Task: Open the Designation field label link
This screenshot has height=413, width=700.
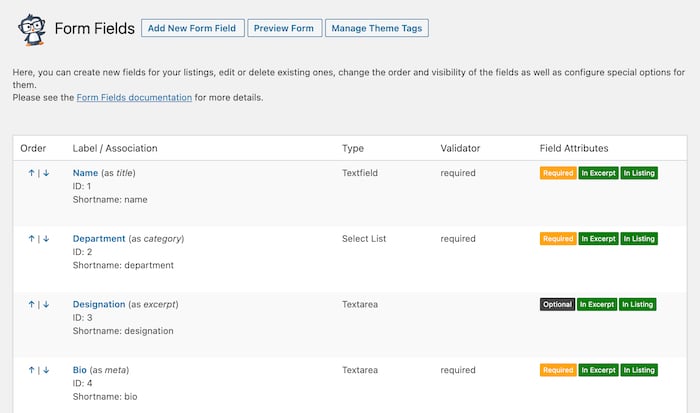Action: coord(99,304)
